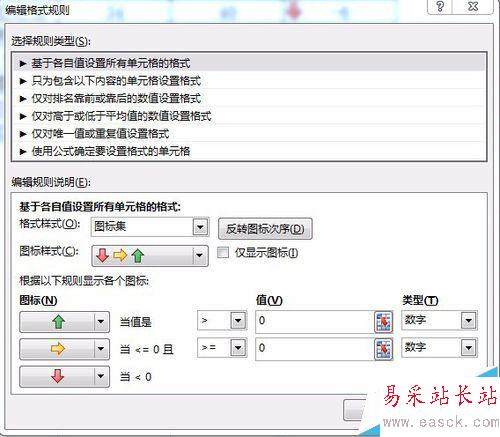Open the green up arrow icon dropdown

coord(64,322)
